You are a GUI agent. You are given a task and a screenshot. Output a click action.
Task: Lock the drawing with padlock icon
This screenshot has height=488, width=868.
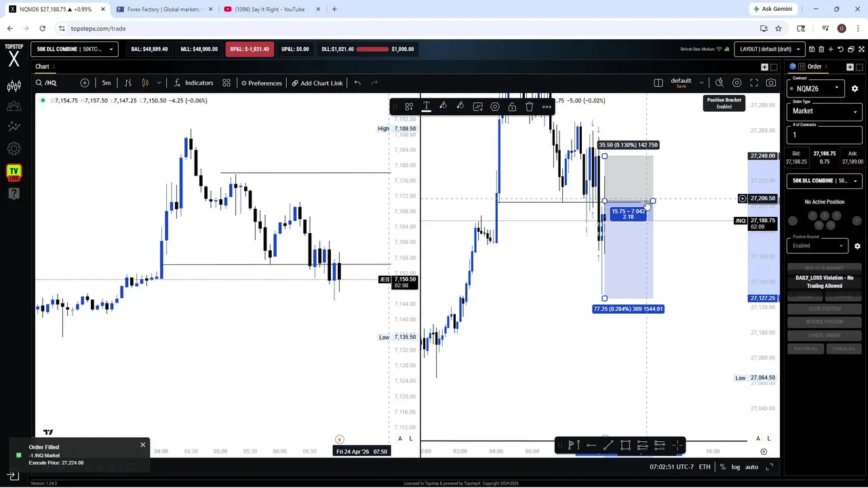point(512,106)
